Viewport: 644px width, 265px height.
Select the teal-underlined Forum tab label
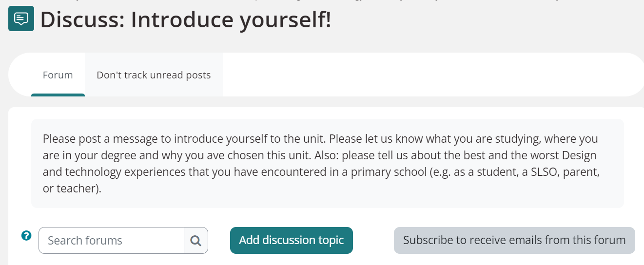58,75
